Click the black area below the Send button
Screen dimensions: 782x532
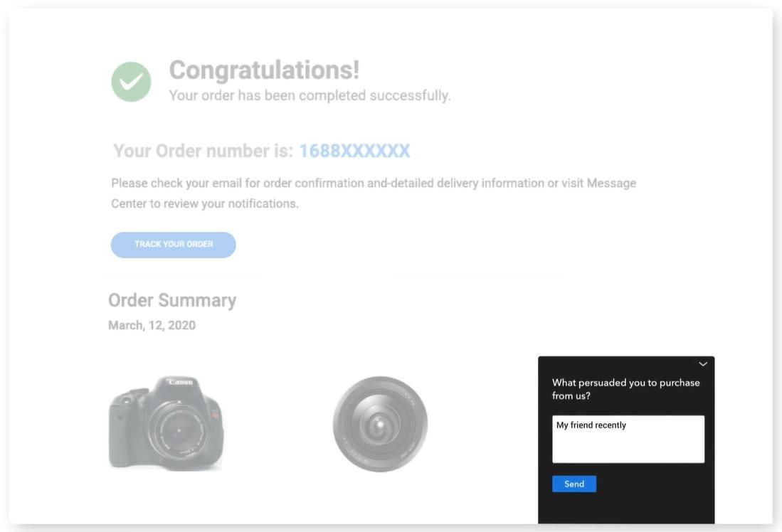point(626,509)
